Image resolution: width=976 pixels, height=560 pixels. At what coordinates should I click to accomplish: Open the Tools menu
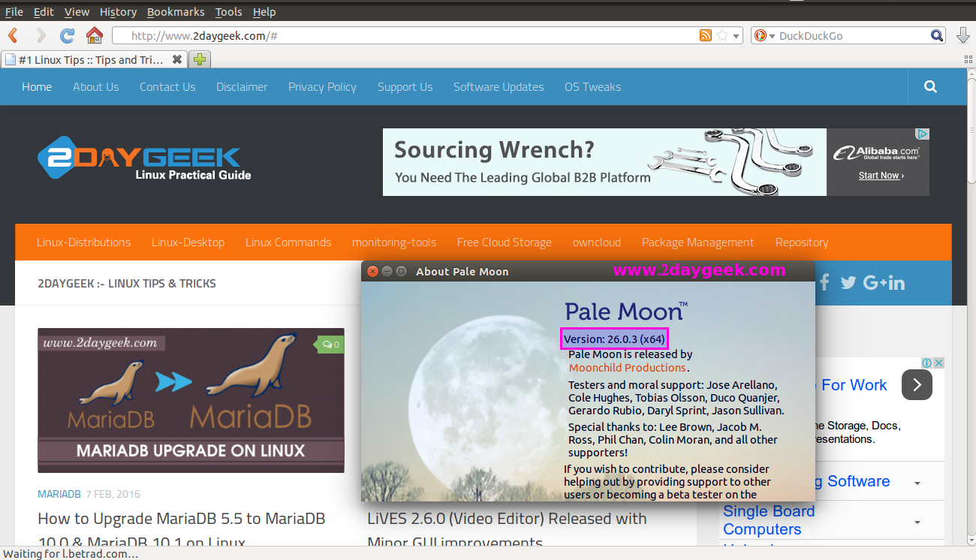click(228, 12)
